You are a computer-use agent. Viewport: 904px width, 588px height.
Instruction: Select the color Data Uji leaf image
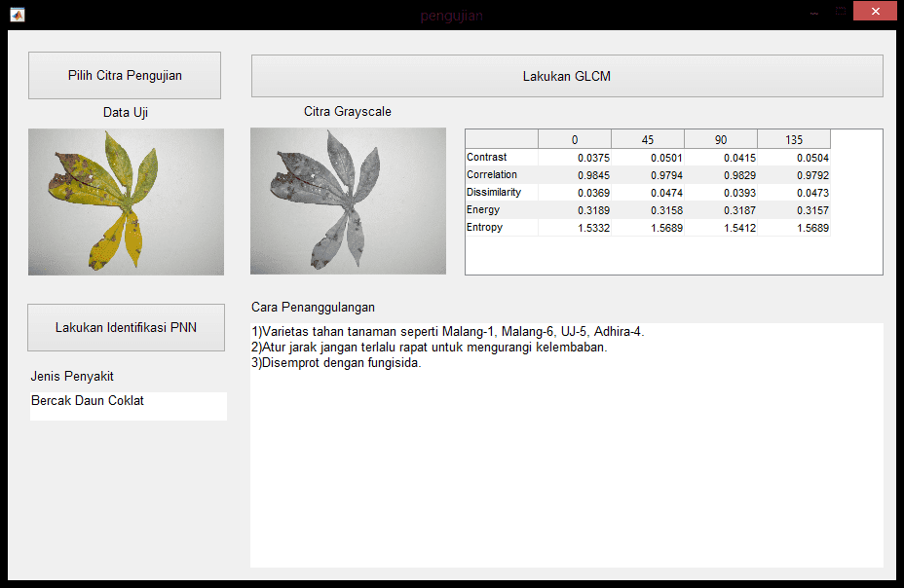[x=126, y=202]
